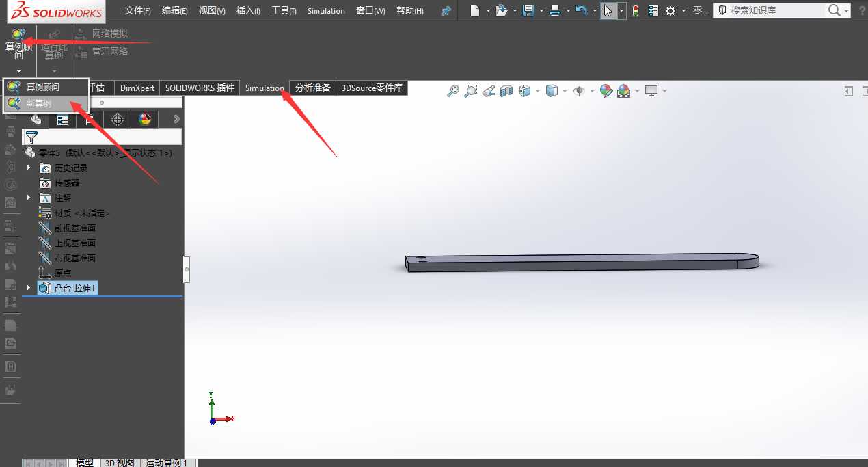
Task: Undo the last action
Action: pyautogui.click(x=582, y=11)
